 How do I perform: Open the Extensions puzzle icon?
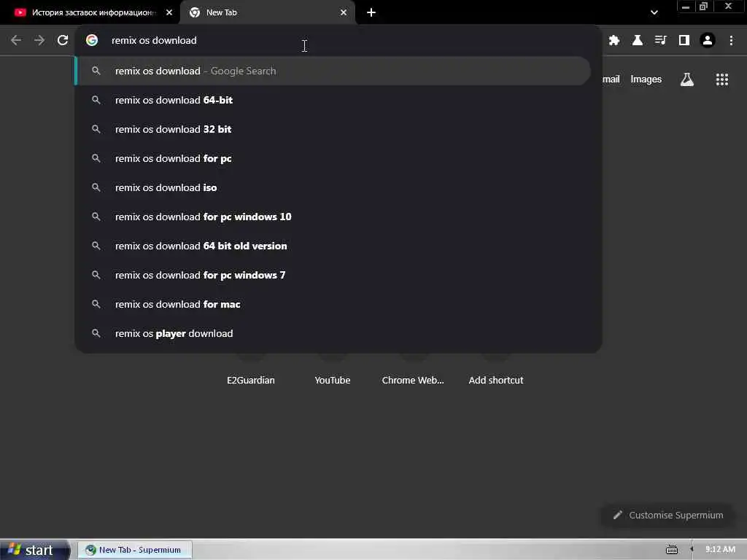(614, 41)
